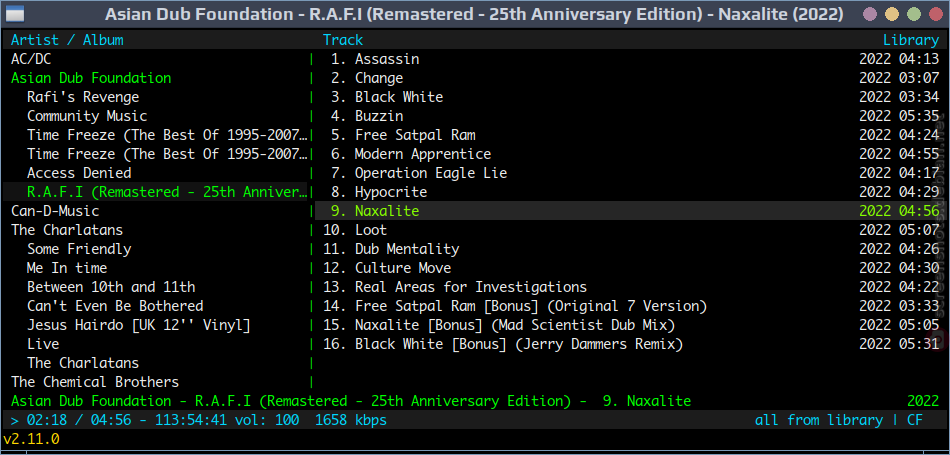Select the playing track 9. Naxalite
This screenshot has width=950, height=455.
click(631, 211)
